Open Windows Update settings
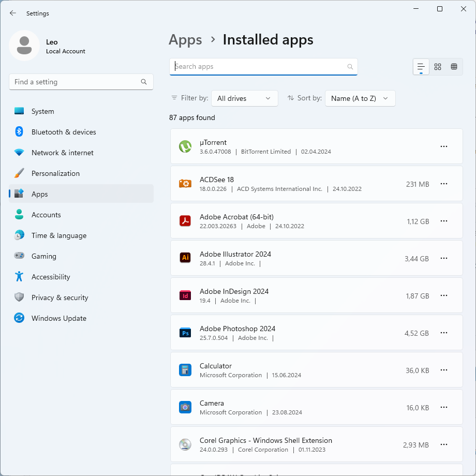 [x=81, y=318]
